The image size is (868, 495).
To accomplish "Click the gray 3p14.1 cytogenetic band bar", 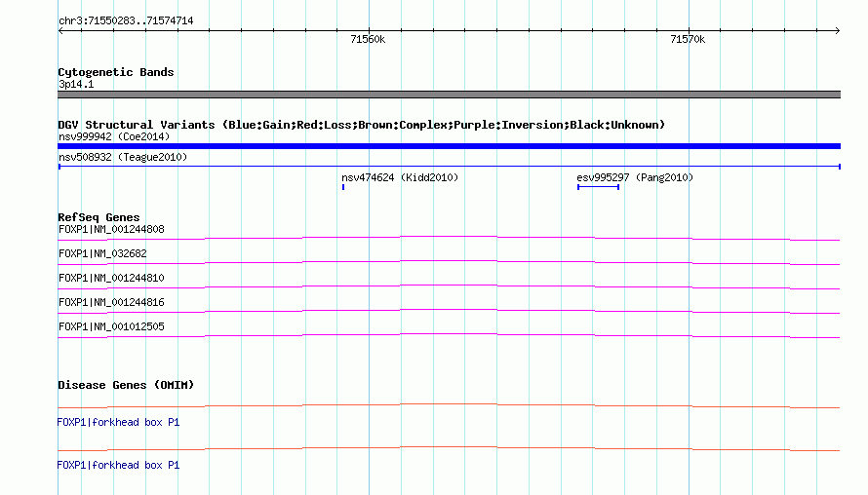I will click(449, 95).
